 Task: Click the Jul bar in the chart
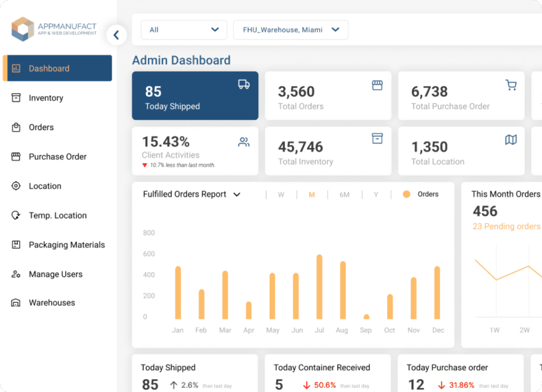pos(319,287)
